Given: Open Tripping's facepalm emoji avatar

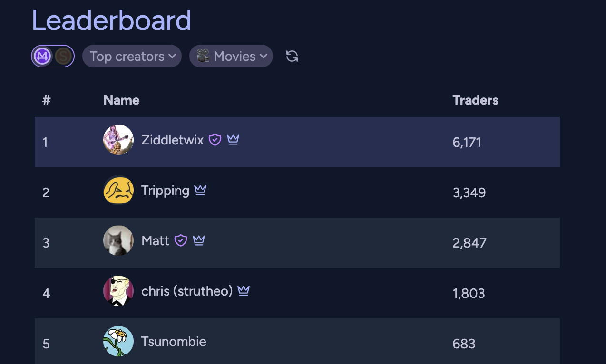Looking at the screenshot, I should tap(118, 190).
